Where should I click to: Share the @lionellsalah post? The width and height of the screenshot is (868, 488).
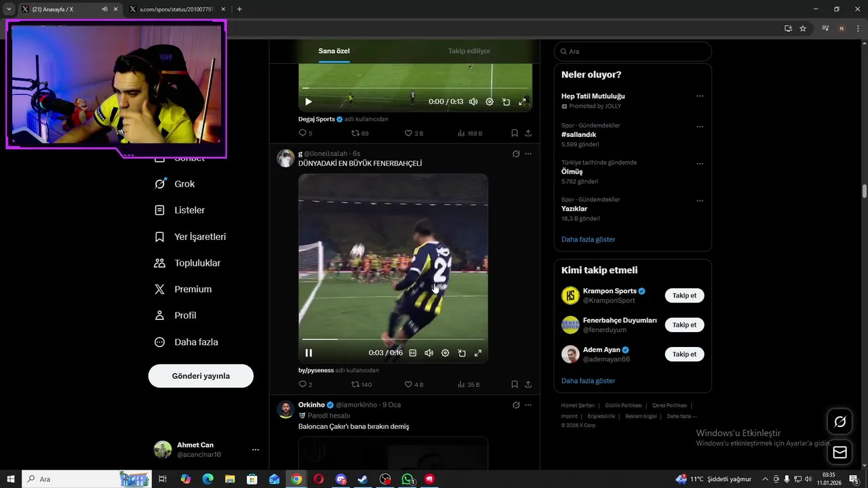pos(528,384)
